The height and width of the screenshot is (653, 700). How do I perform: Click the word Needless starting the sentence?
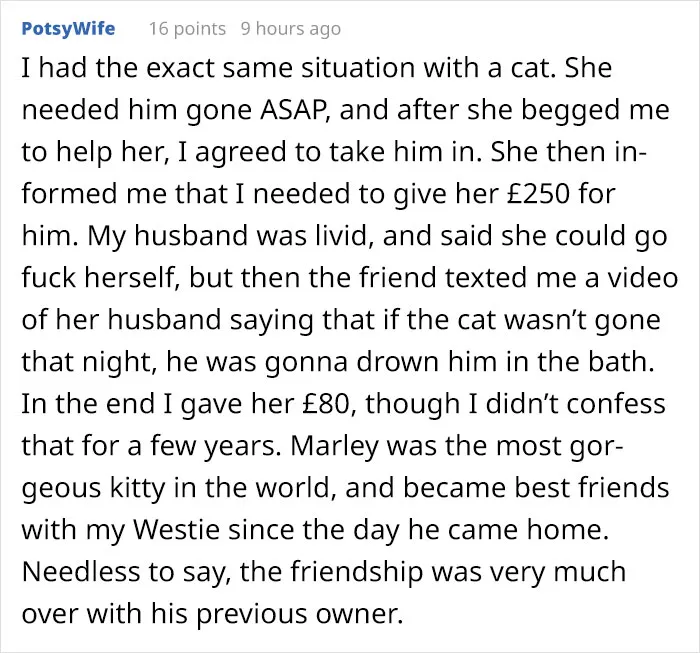tap(81, 571)
